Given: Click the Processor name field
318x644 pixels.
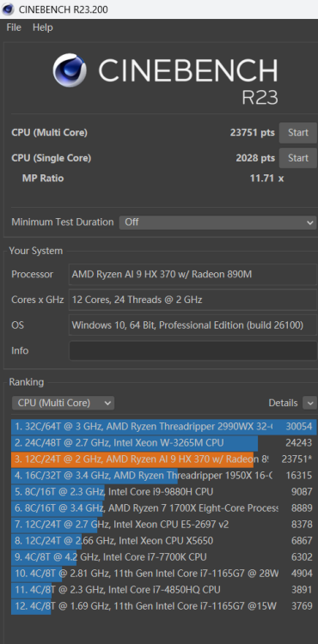Looking at the screenshot, I should (193, 275).
